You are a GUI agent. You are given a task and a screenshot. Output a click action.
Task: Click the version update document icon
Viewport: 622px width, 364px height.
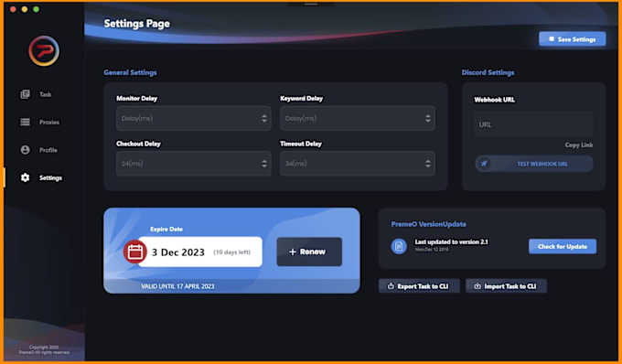coord(399,246)
